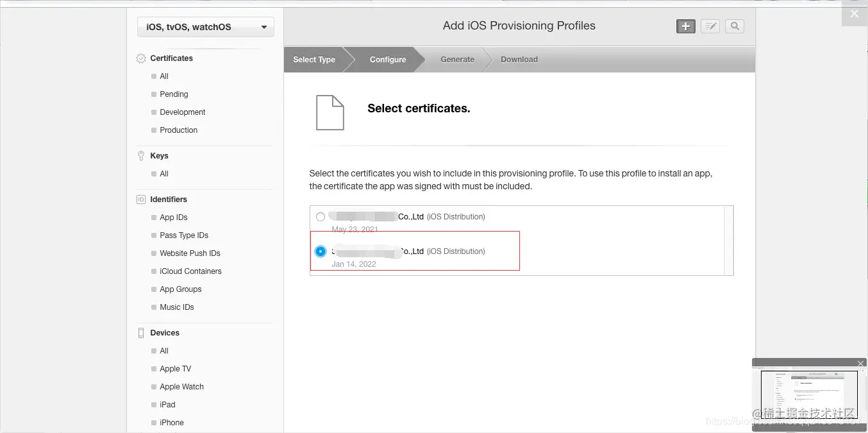Click the page preview thumbnail
The width and height of the screenshot is (868, 433).
809,395
